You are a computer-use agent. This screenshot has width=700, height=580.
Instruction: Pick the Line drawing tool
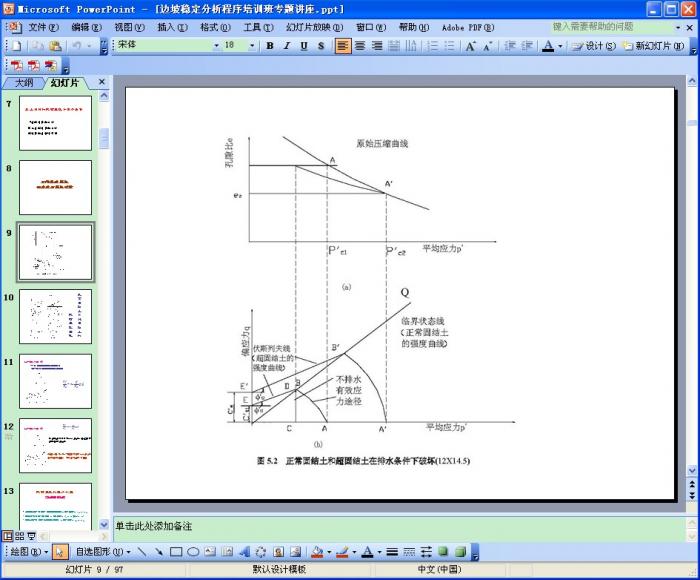[x=142, y=551]
